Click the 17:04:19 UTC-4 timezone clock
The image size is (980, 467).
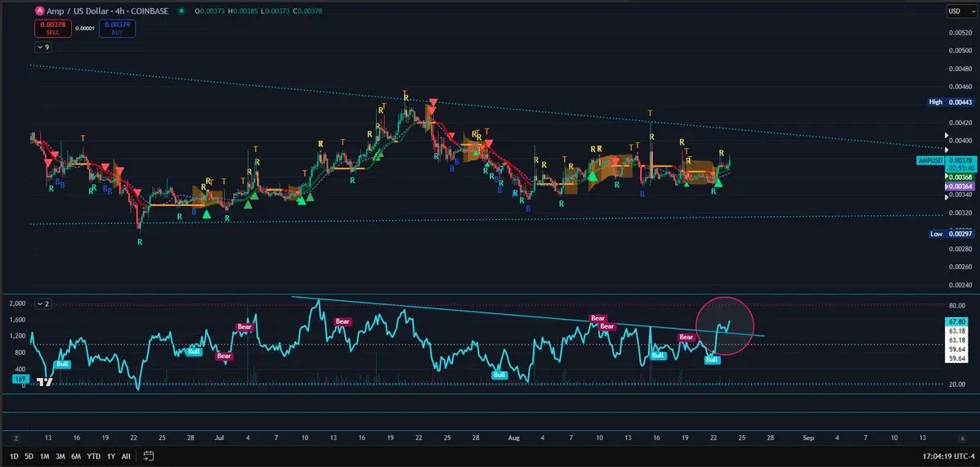pos(950,456)
